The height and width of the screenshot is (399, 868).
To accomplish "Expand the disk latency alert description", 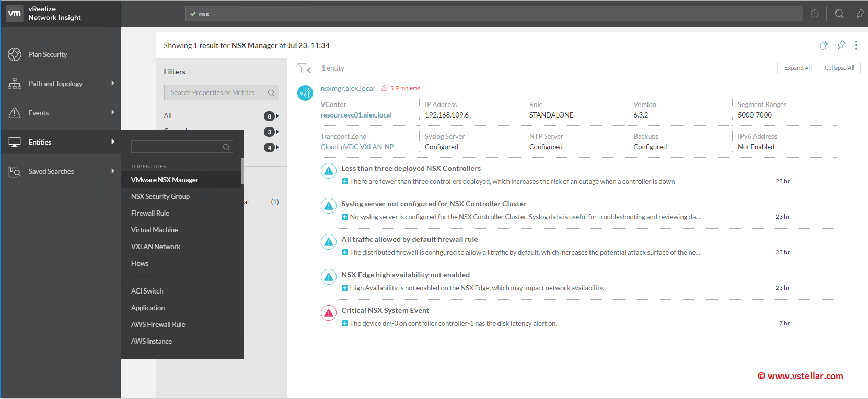I will pyautogui.click(x=345, y=324).
